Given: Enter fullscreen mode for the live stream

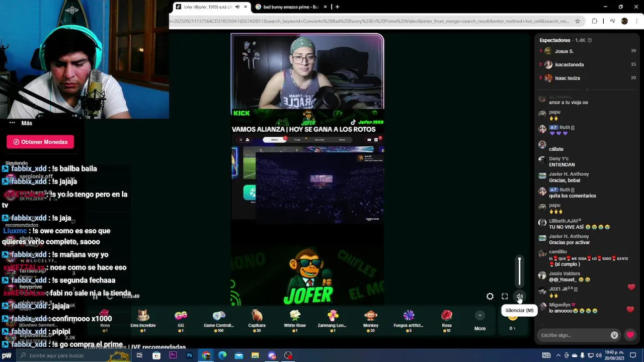Looking at the screenshot, I should (505, 297).
